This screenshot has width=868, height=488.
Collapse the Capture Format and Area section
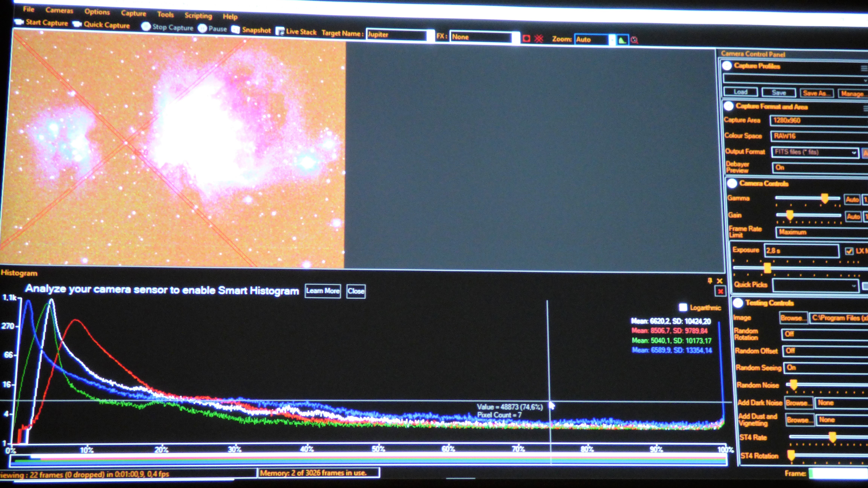pos(728,106)
